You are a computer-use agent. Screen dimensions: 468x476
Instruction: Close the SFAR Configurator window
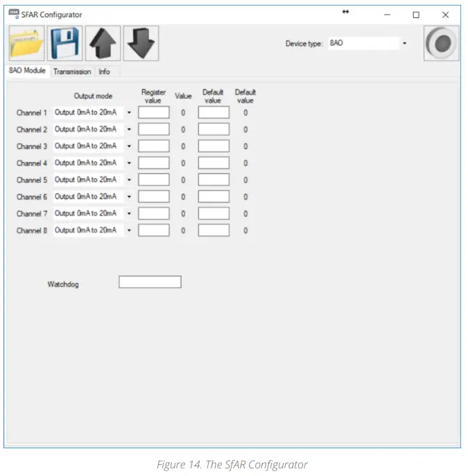click(x=445, y=15)
